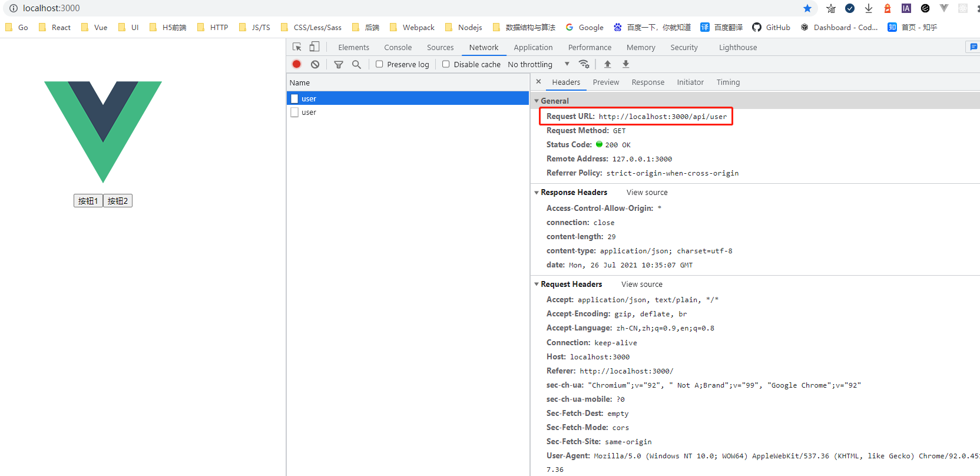Viewport: 980px width, 476px height.
Task: Open the 首页 - 知乎 bookmark
Action: (912, 27)
